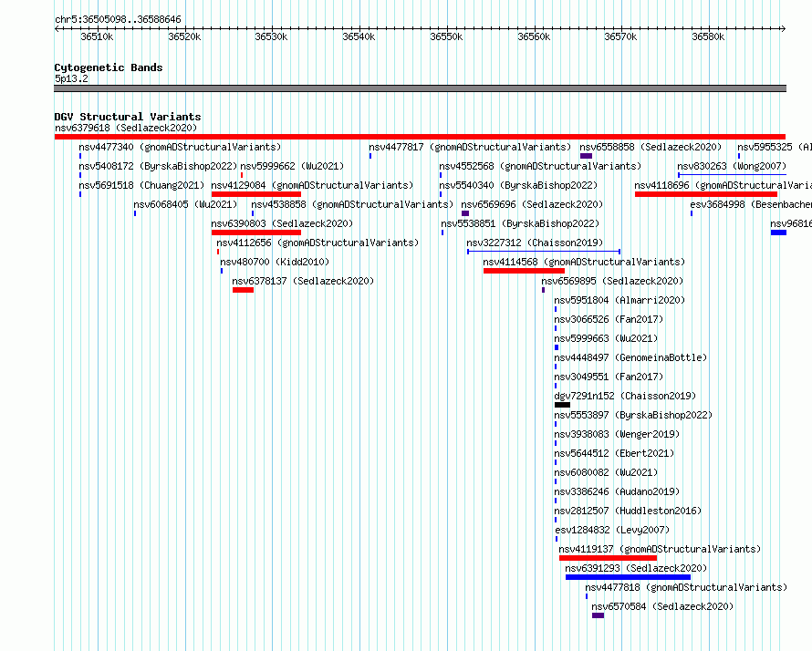The height and width of the screenshot is (651, 812).
Task: Open nsv6391293 (Sedlazeck2020) label
Action: pyautogui.click(x=636, y=568)
